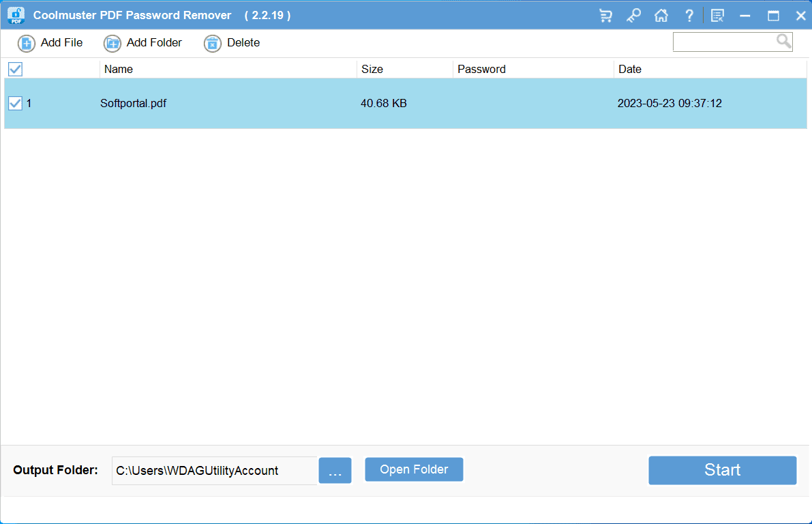812x524 pixels.
Task: Click the Output Folder path field
Action: tap(214, 471)
